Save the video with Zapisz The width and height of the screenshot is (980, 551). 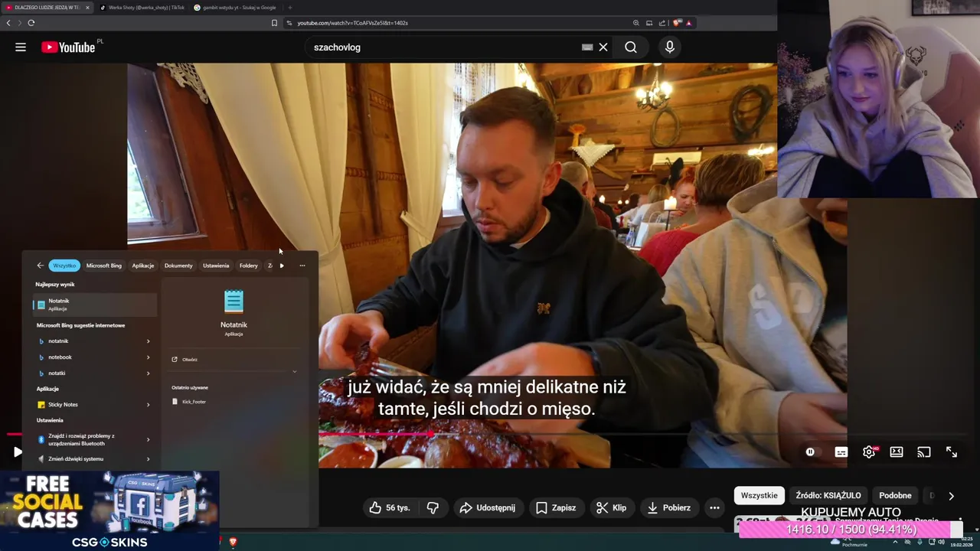(556, 507)
